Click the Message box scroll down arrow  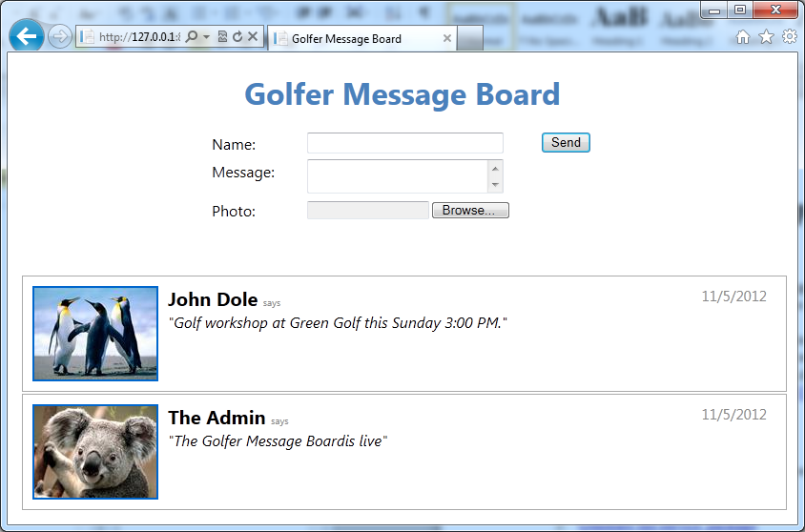pos(495,185)
